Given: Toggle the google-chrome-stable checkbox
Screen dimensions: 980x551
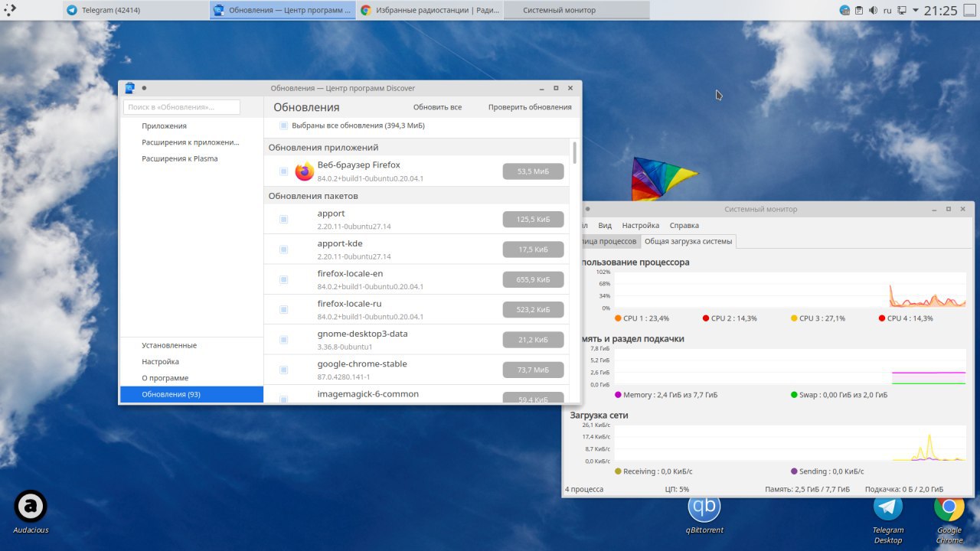Looking at the screenshot, I should click(x=284, y=370).
